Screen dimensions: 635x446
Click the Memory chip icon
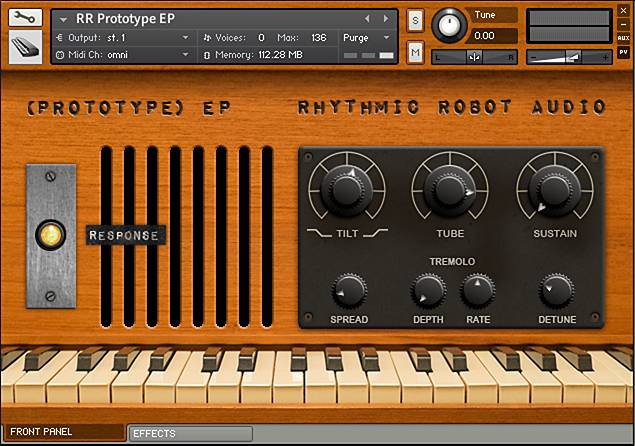207,55
